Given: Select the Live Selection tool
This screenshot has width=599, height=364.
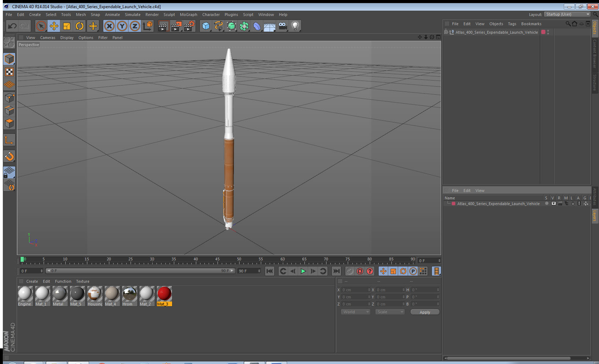Looking at the screenshot, I should pyautogui.click(x=41, y=26).
